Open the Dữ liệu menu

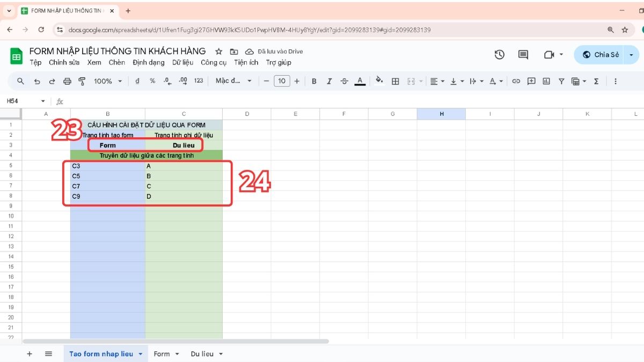coord(182,63)
